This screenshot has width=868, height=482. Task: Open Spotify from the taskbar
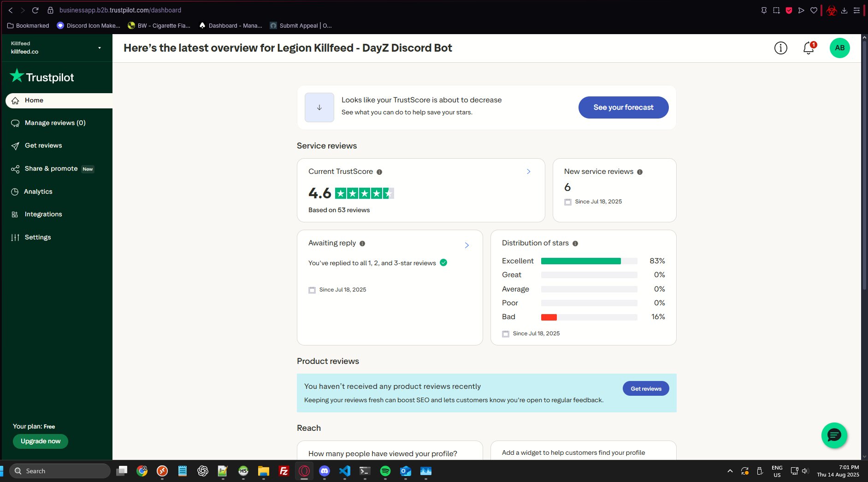coord(385,471)
